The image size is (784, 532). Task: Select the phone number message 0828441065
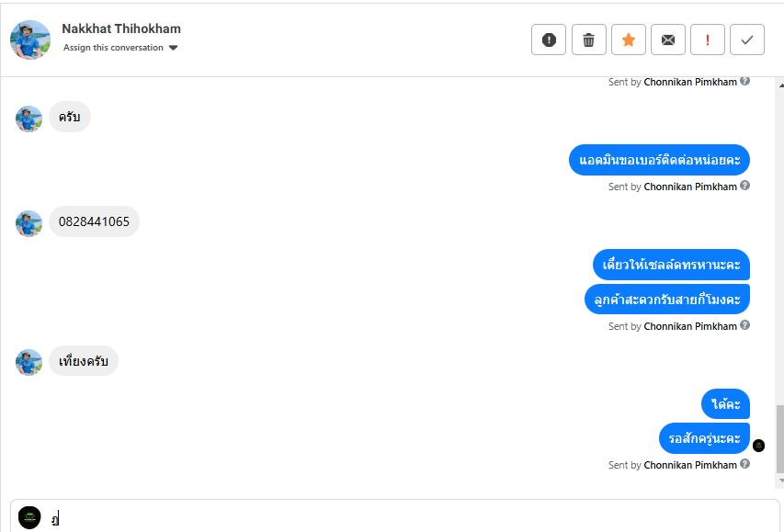click(x=94, y=221)
